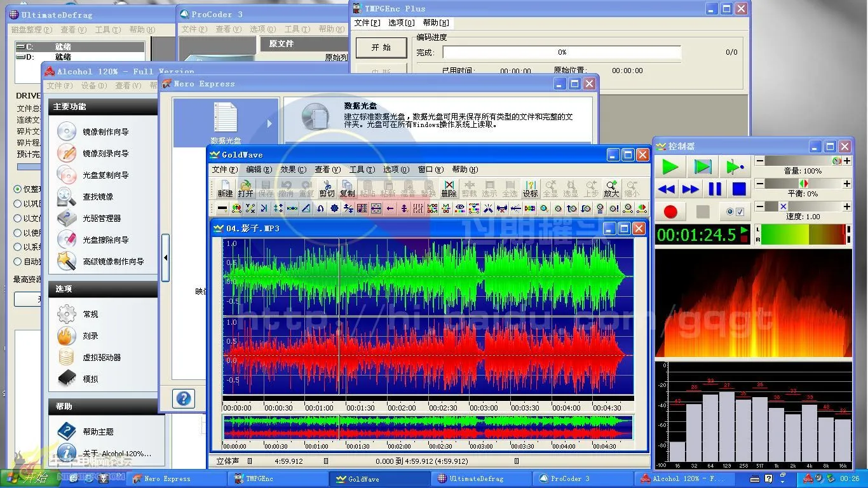Open a file using GoldWave's 打开 toolbar icon
Screen dimensions: 868x488
pyautogui.click(x=246, y=186)
